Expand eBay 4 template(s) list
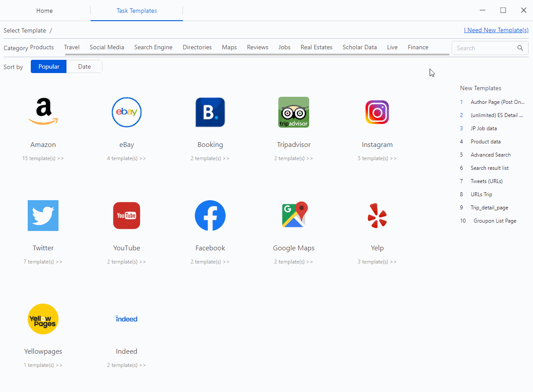The width and height of the screenshot is (533, 392). click(x=127, y=158)
